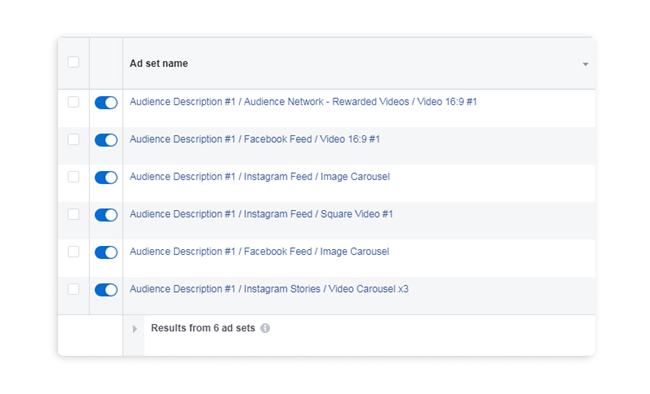Viewport: 650px width, 394px height.
Task: Turn off Instagram Stories Video Carousel x3 toggle
Action: [106, 289]
